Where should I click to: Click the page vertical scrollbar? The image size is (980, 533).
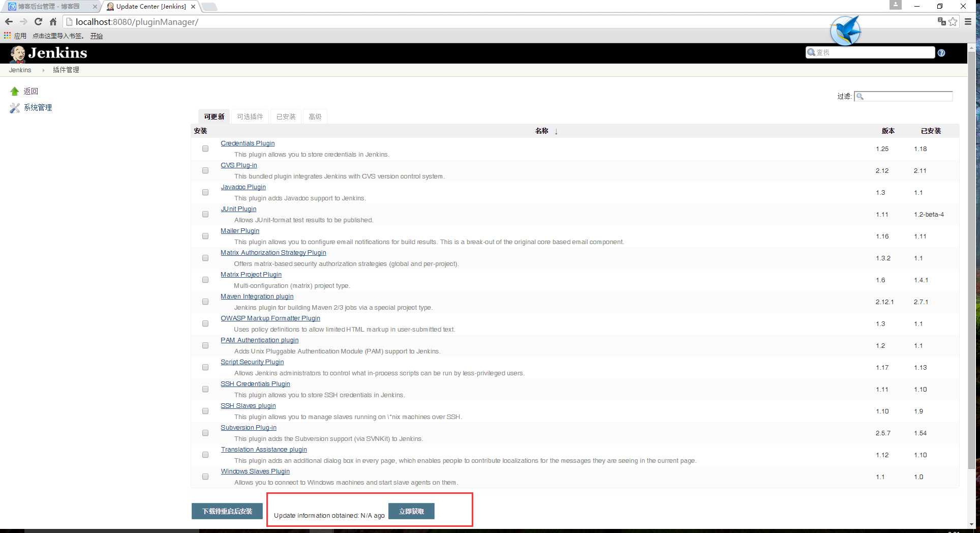[972, 260]
